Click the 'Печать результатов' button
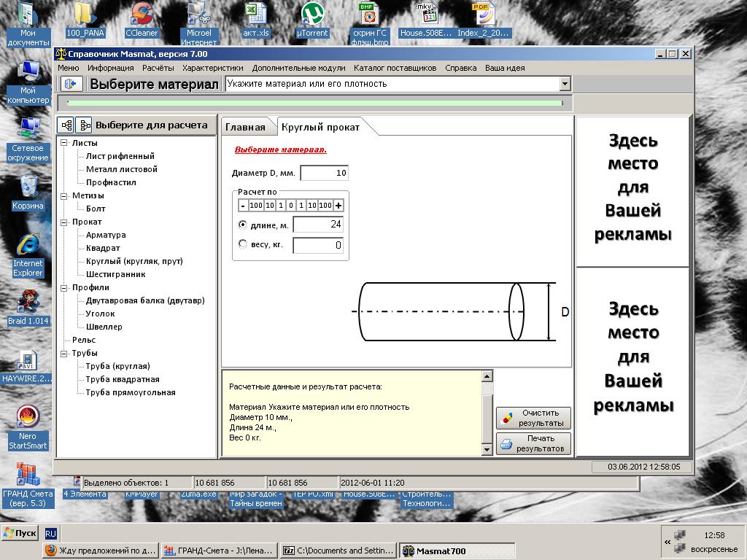Viewport: 747px width, 560px height. [533, 443]
